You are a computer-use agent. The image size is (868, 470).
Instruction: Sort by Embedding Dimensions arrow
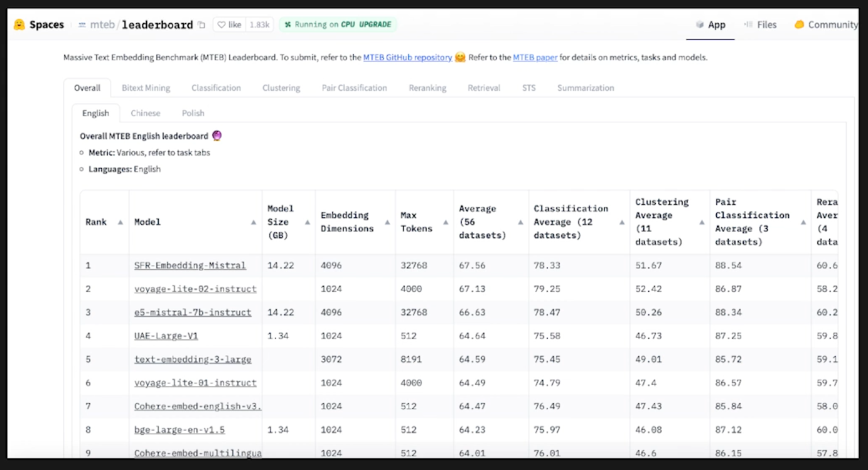pos(387,222)
